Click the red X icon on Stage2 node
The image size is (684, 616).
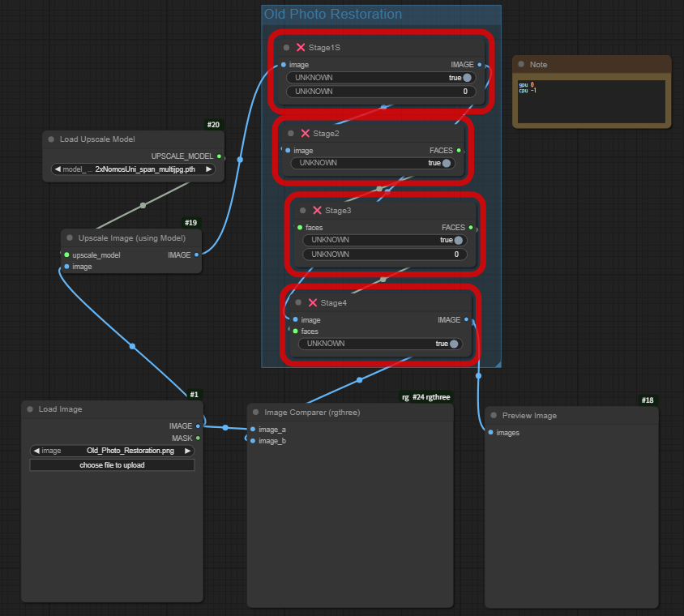pos(305,134)
